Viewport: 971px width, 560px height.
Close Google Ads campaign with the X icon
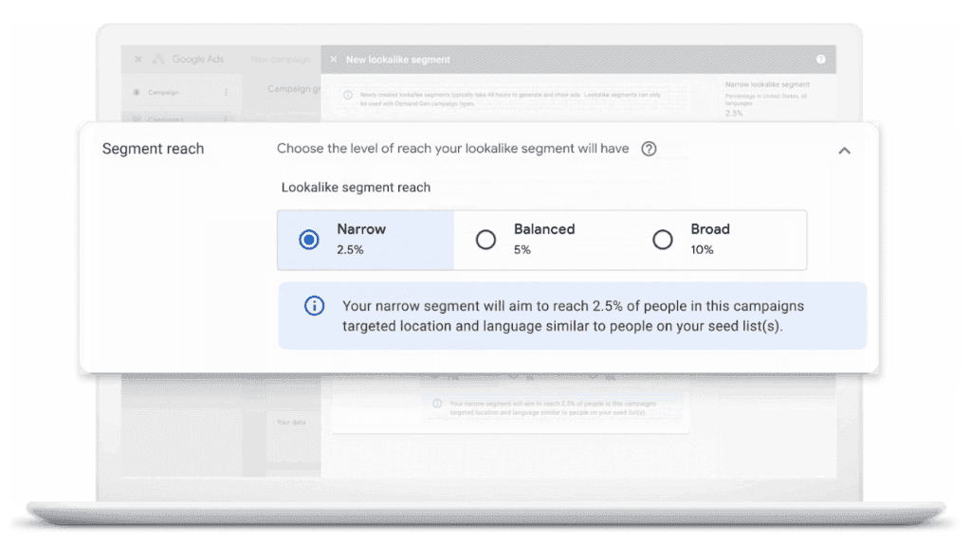pyautogui.click(x=138, y=60)
